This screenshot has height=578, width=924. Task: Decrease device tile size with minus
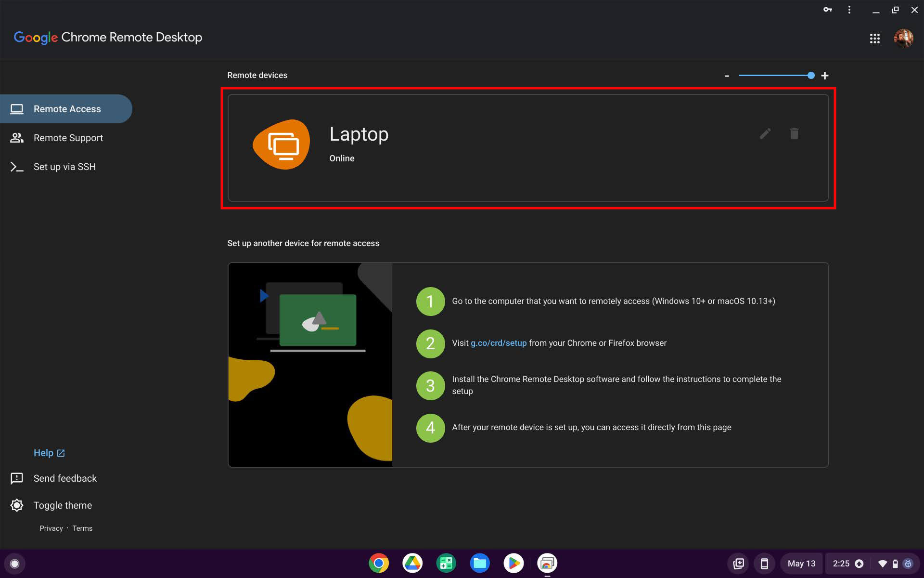[x=727, y=76]
